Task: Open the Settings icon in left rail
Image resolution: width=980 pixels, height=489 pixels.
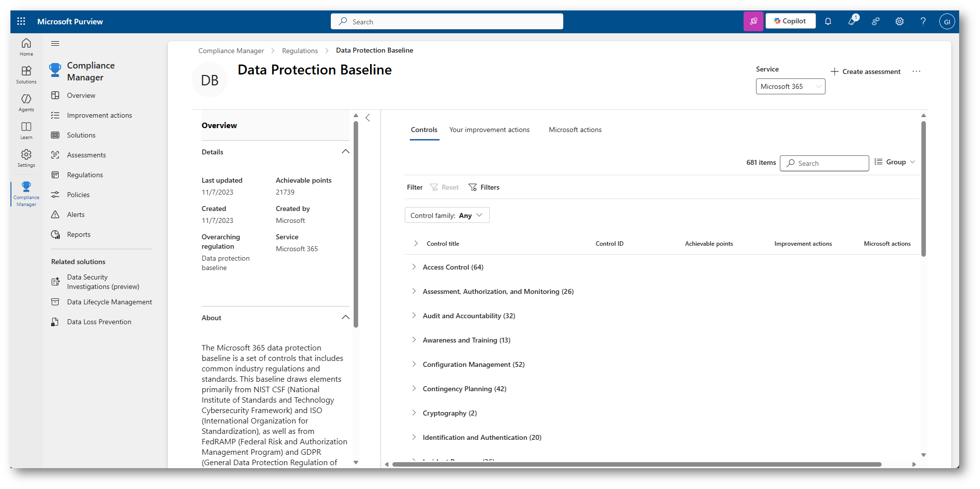Action: coord(26,158)
